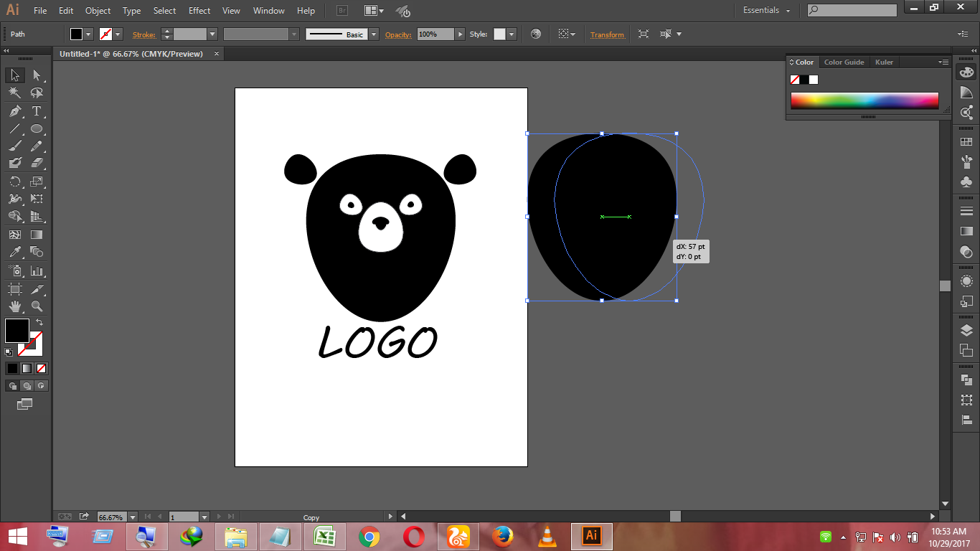The height and width of the screenshot is (551, 980).
Task: Select the Rotate tool
Action: pyautogui.click(x=15, y=182)
